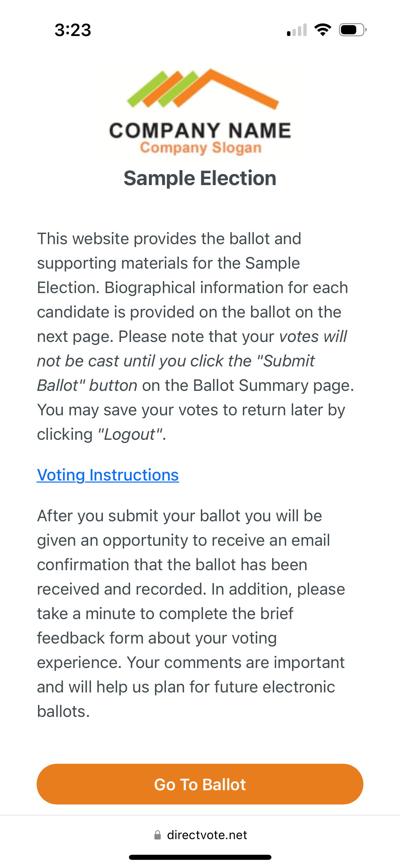Tap the directvote.net address text

(207, 835)
